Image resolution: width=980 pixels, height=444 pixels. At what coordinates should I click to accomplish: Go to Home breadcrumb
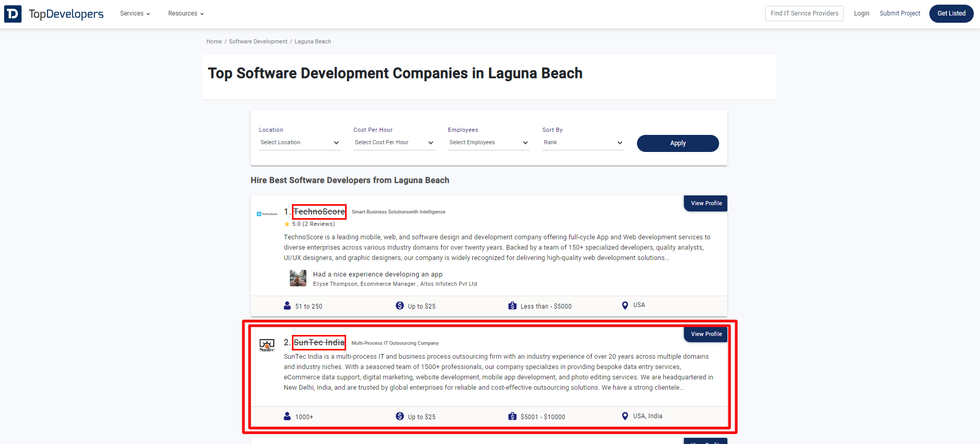point(214,41)
